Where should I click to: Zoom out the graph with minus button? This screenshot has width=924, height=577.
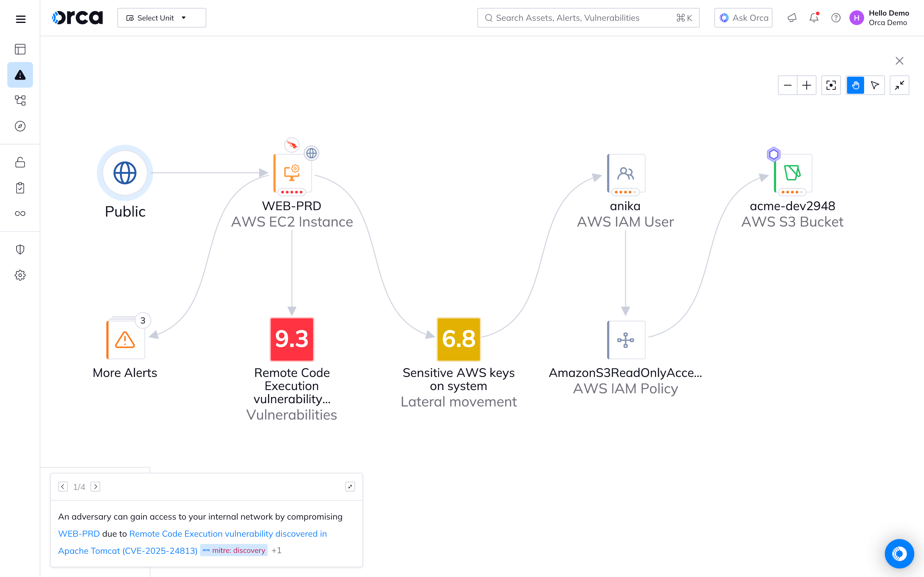click(788, 85)
